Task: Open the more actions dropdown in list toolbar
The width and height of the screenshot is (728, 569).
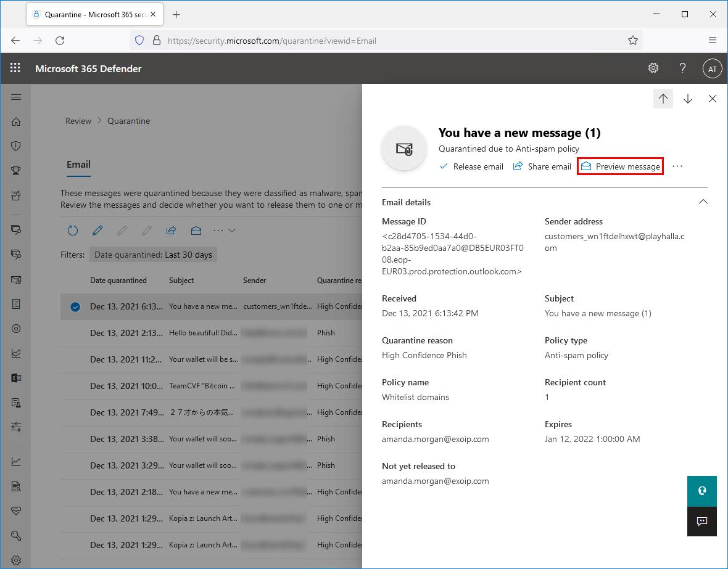Action: [224, 230]
